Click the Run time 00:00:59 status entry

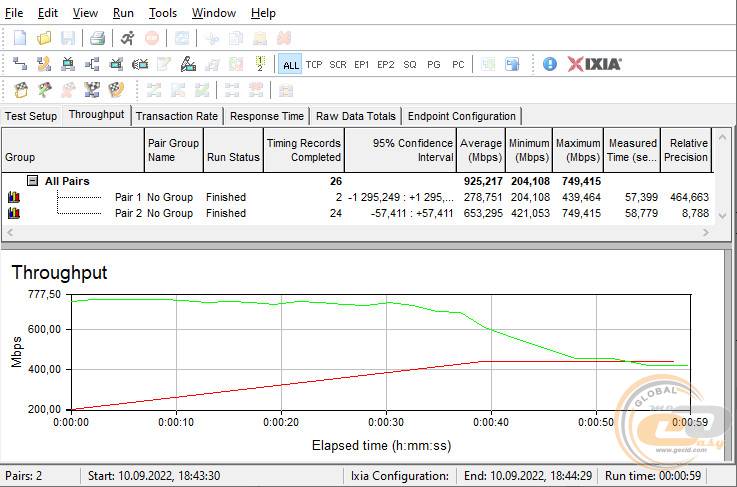(653, 476)
